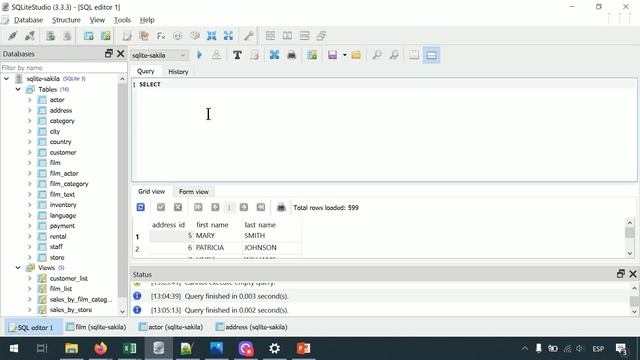640x360 pixels.
Task: Collapse the Tables node
Action: (18, 89)
